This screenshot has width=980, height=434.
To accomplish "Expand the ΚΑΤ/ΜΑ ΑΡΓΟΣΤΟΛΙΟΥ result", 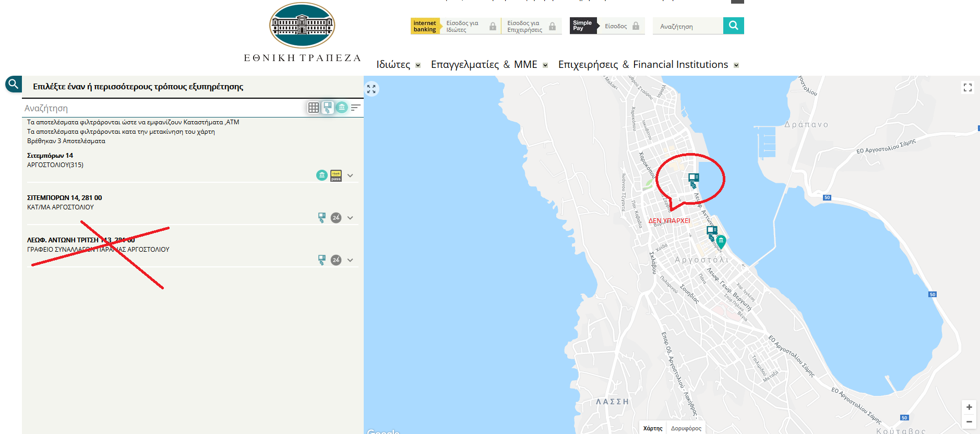I will tap(350, 218).
